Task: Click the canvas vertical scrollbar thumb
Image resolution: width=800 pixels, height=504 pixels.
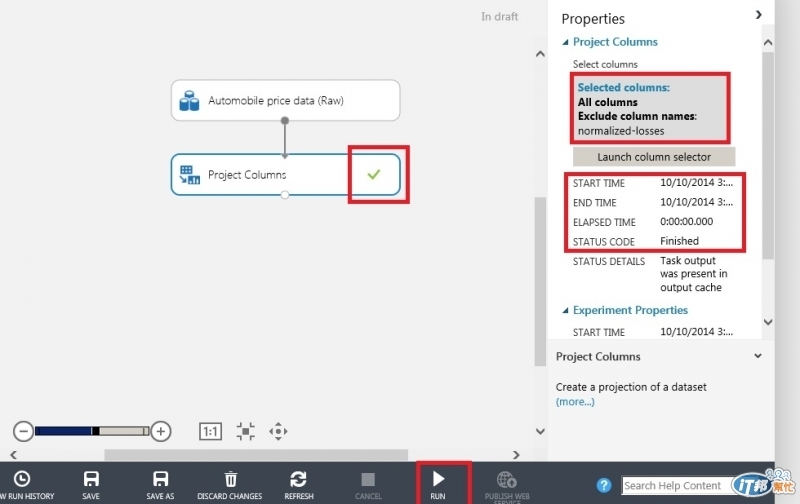Action: 540,282
